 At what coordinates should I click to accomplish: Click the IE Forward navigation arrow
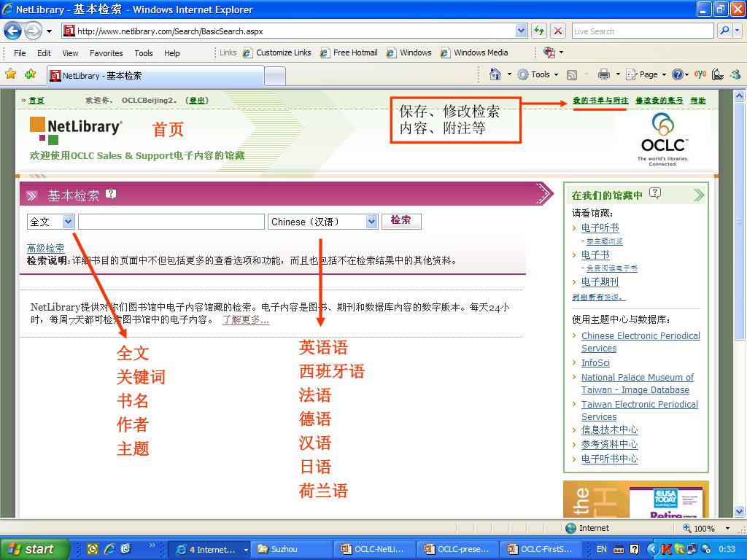coord(33,31)
